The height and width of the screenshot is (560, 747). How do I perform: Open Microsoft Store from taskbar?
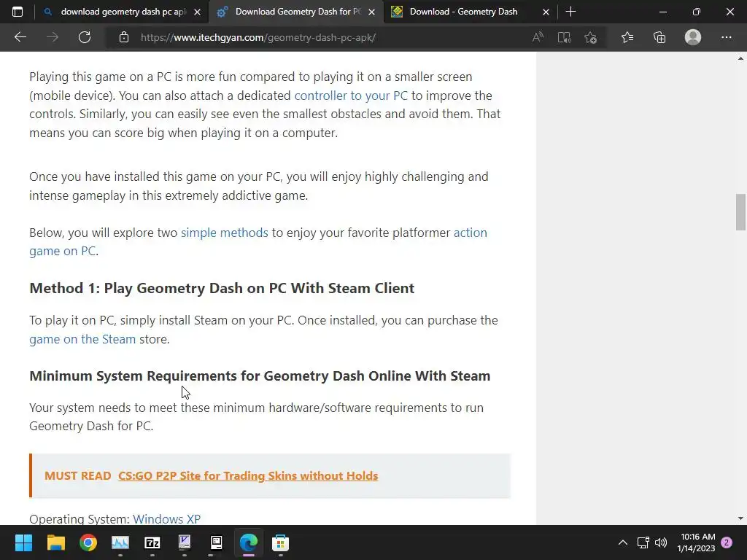tap(281, 542)
